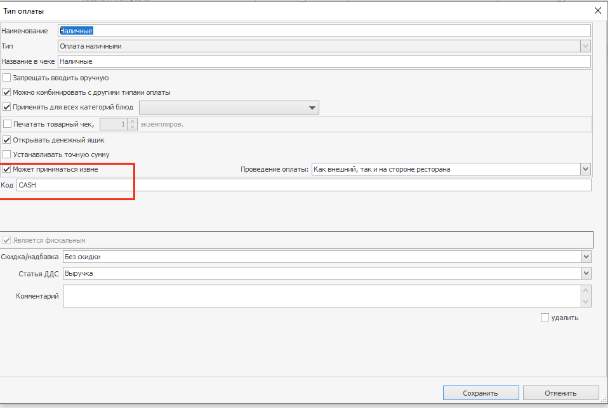
Task: Enable Запрещать вводить вручную checkbox
Action: tap(8, 77)
